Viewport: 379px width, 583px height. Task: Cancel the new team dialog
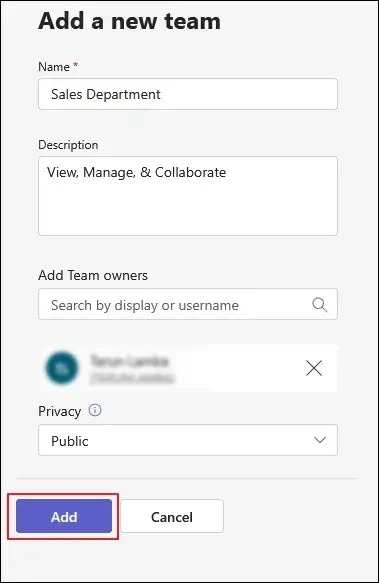point(172,516)
